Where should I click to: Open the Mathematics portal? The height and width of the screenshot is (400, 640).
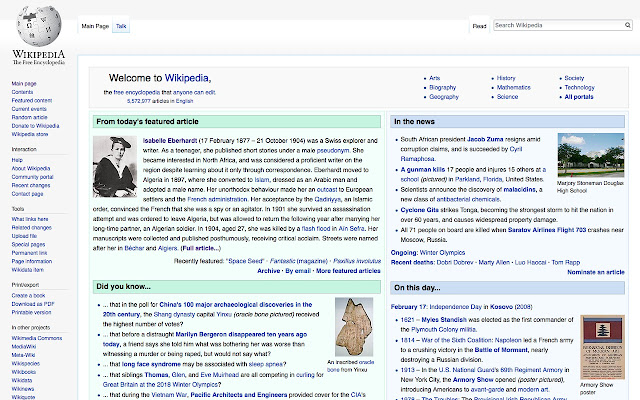click(513, 87)
